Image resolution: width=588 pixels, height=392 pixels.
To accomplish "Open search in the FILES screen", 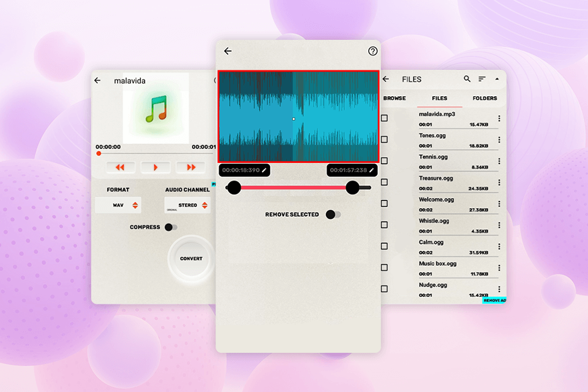I will click(467, 79).
